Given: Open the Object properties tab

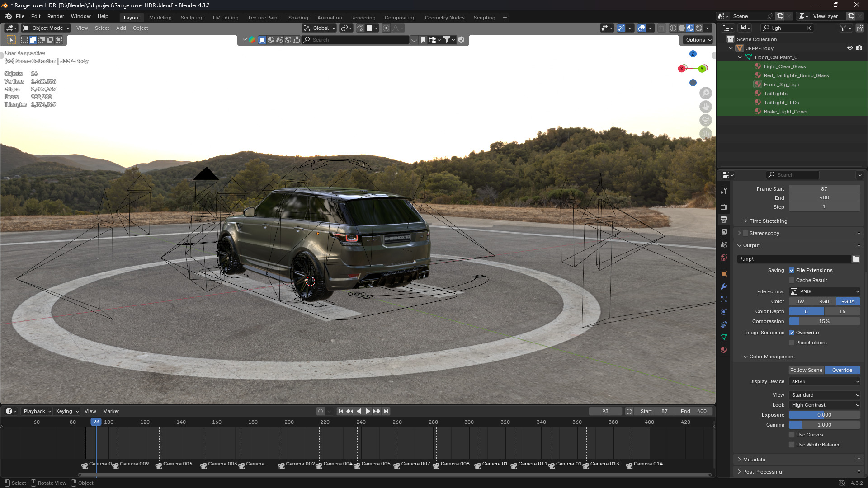Looking at the screenshot, I should [724, 274].
